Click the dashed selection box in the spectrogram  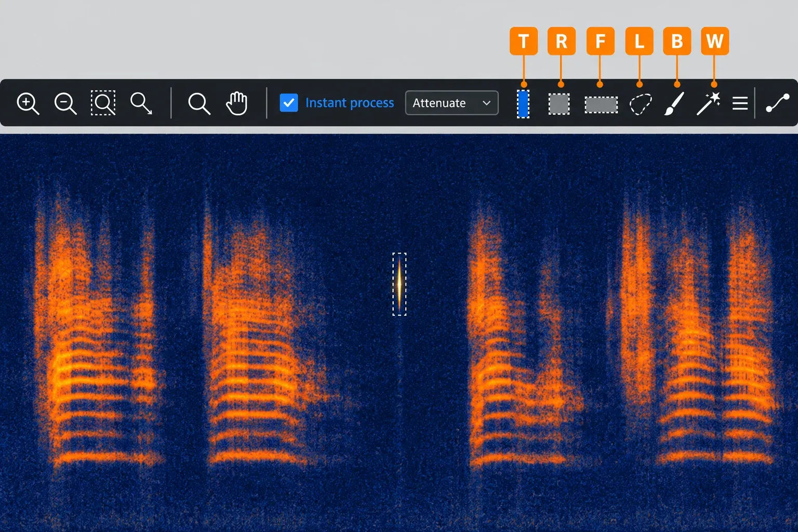point(399,284)
